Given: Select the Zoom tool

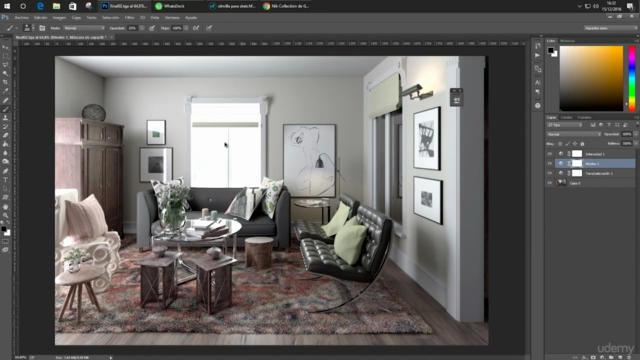Looking at the screenshot, I should tap(6, 215).
